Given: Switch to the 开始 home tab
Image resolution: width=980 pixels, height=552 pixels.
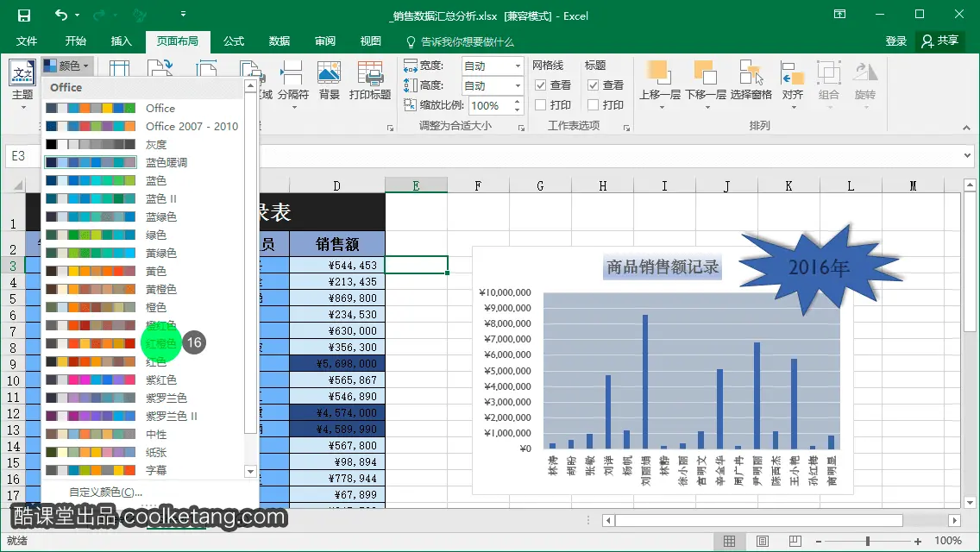Looking at the screenshot, I should (76, 41).
